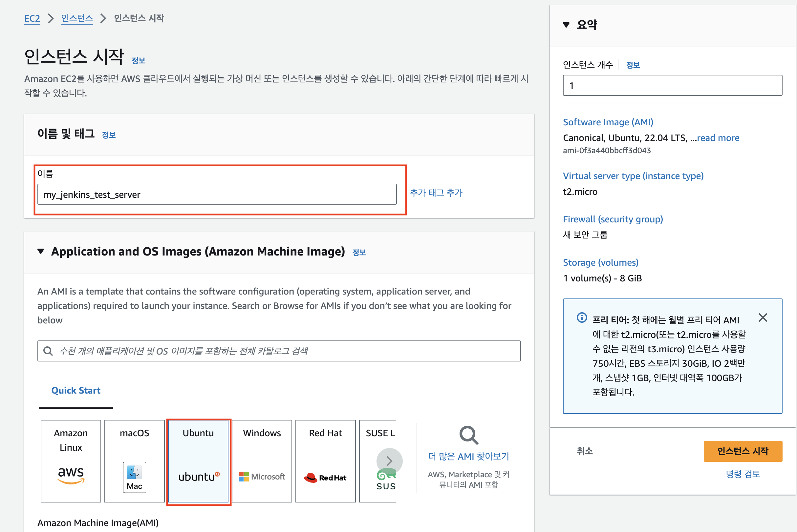This screenshot has height=532, width=797.
Task: Click the cancel button
Action: (584, 451)
